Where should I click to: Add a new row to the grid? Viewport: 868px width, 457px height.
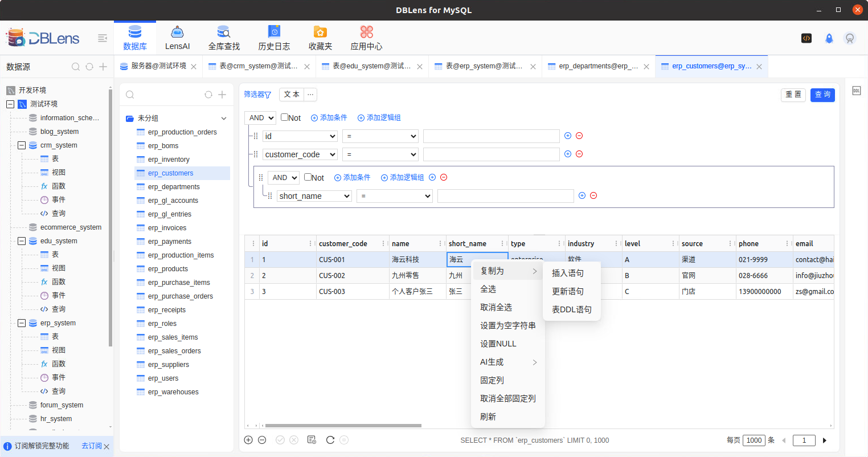pyautogui.click(x=248, y=440)
